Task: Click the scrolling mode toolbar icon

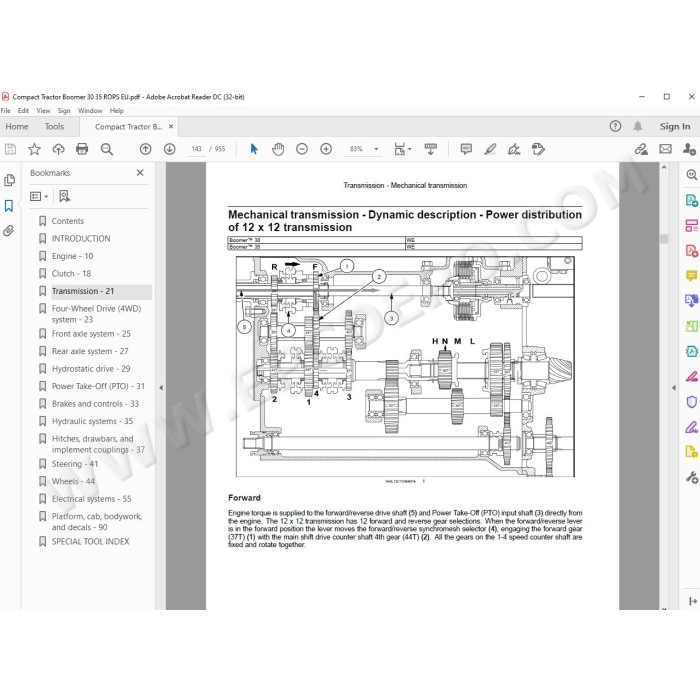Action: pyautogui.click(x=431, y=149)
